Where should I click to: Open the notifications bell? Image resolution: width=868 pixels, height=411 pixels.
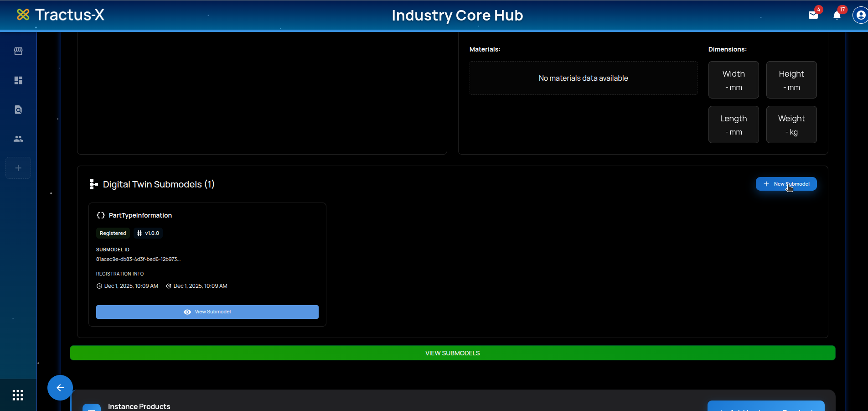837,16
